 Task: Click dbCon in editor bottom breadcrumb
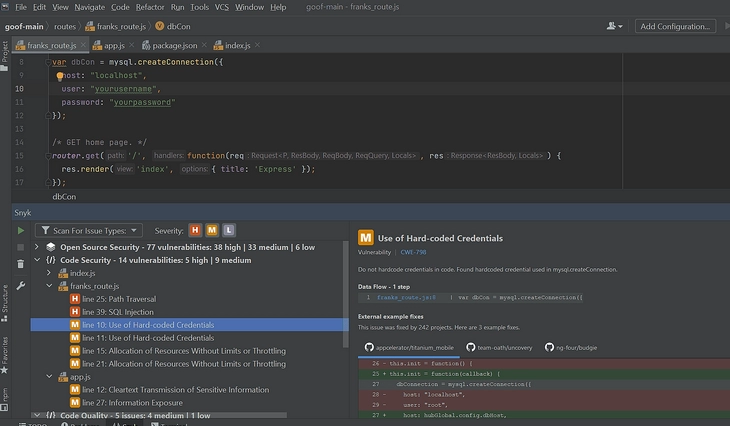click(64, 196)
